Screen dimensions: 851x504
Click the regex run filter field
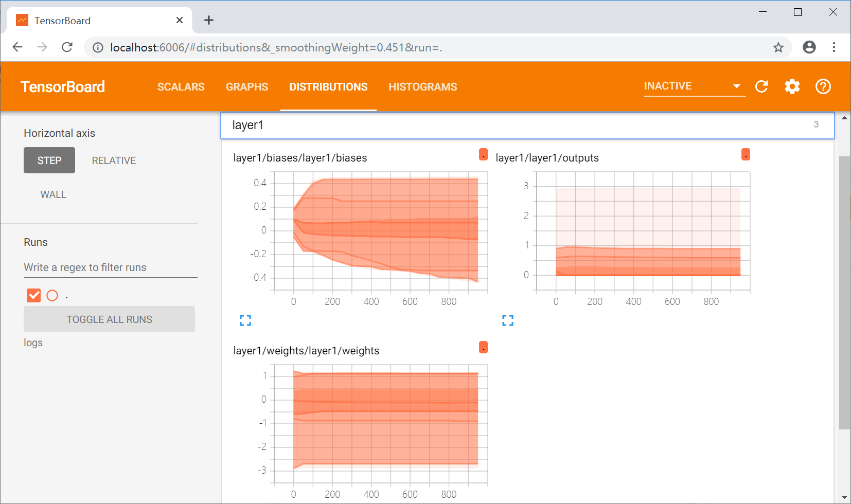coord(111,267)
